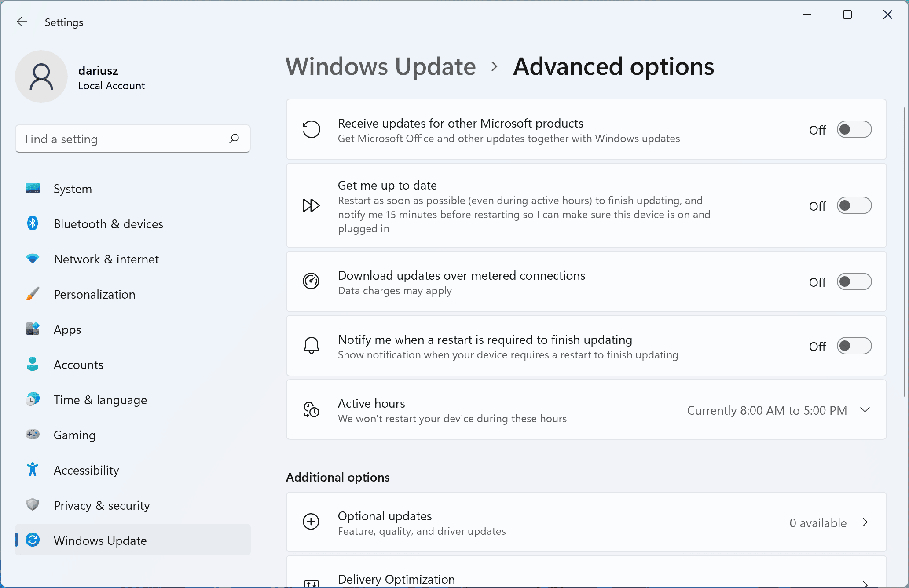Open Gaming settings
909x588 pixels.
132,435
